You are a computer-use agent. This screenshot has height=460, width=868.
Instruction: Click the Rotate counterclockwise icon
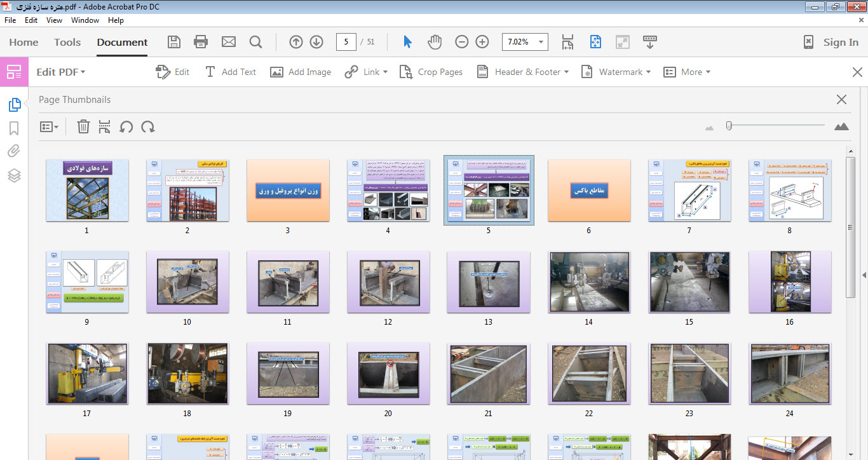pos(126,126)
